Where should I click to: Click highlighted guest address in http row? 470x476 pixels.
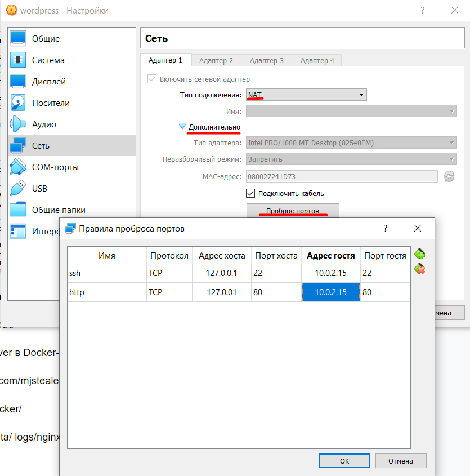coord(331,292)
